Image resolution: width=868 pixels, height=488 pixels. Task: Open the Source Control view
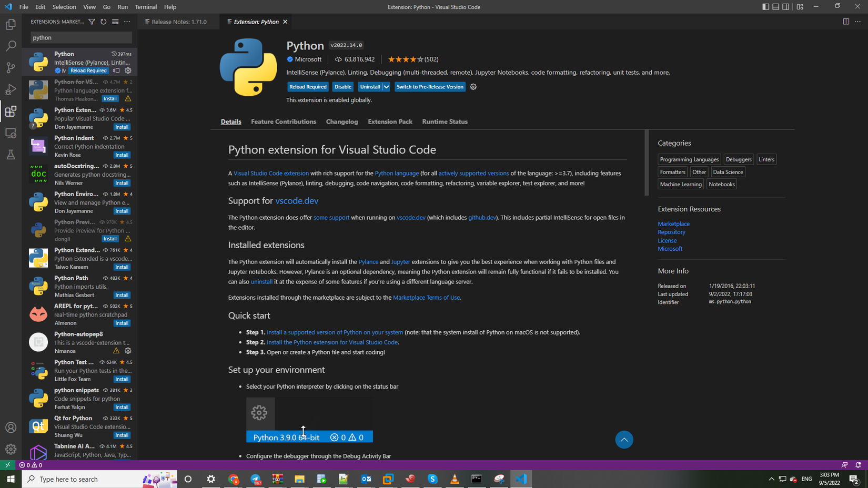(x=11, y=68)
